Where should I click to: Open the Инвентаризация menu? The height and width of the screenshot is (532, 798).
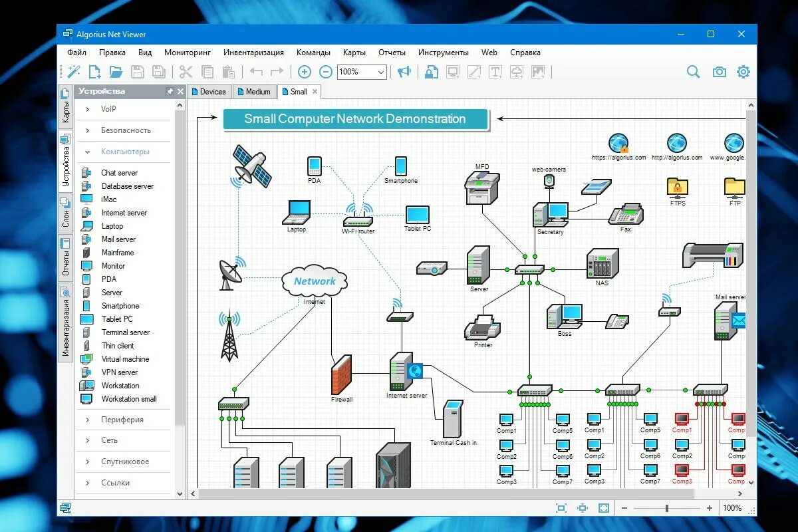pyautogui.click(x=253, y=53)
